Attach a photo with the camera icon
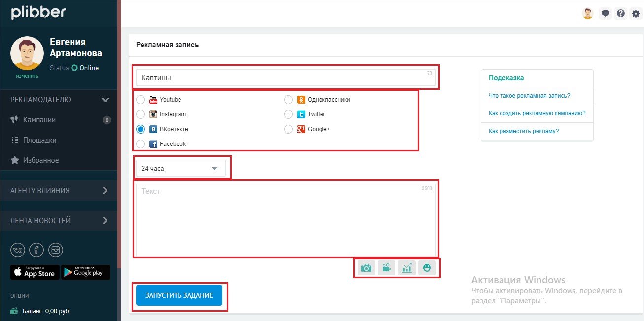644x321 pixels. 366,268
